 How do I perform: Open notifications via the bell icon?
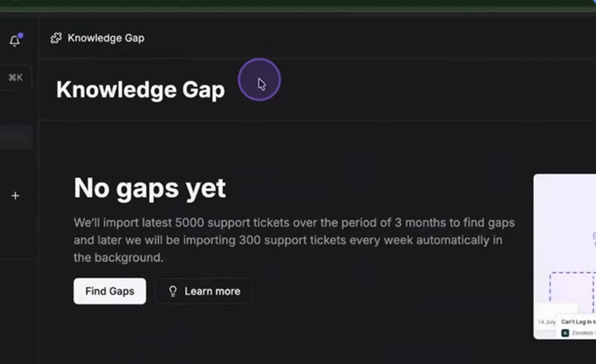click(x=14, y=41)
